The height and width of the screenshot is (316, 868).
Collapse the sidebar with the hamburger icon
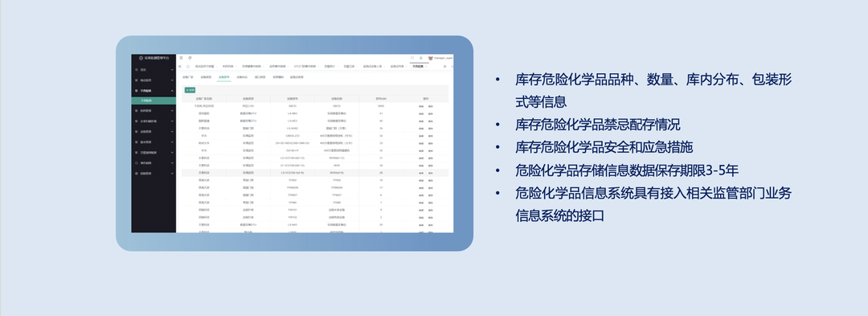[x=181, y=58]
